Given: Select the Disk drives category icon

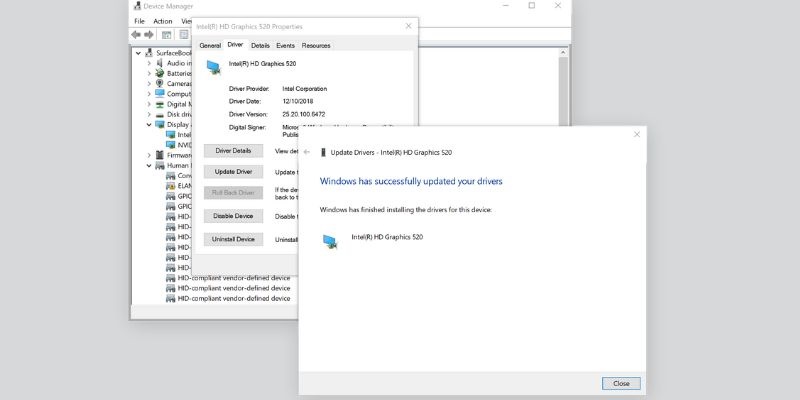Looking at the screenshot, I should pos(160,115).
